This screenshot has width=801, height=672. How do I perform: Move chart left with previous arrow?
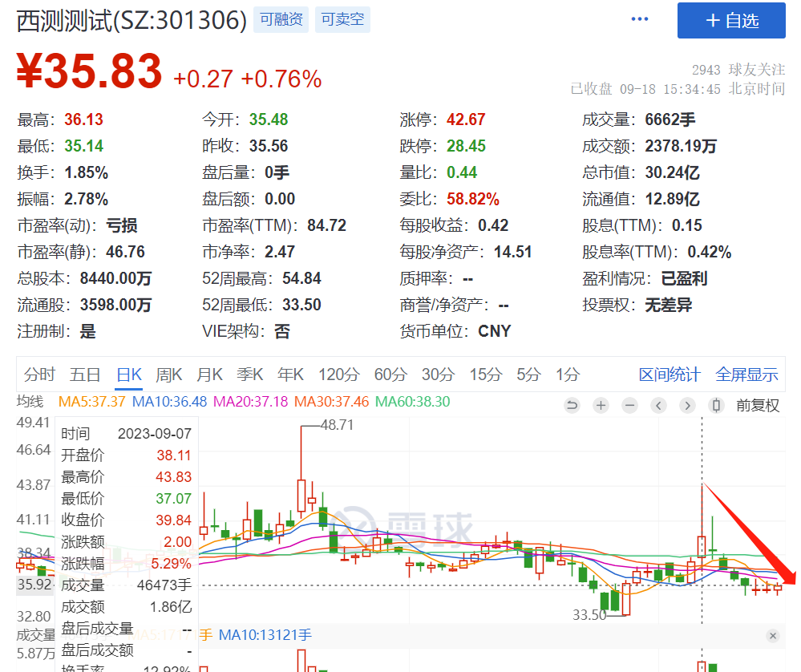pyautogui.click(x=658, y=406)
